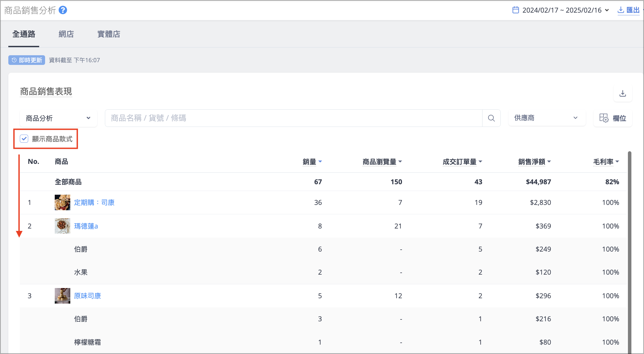644x354 pixels.
Task: Click the $216 net sales cell
Action: tap(543, 319)
